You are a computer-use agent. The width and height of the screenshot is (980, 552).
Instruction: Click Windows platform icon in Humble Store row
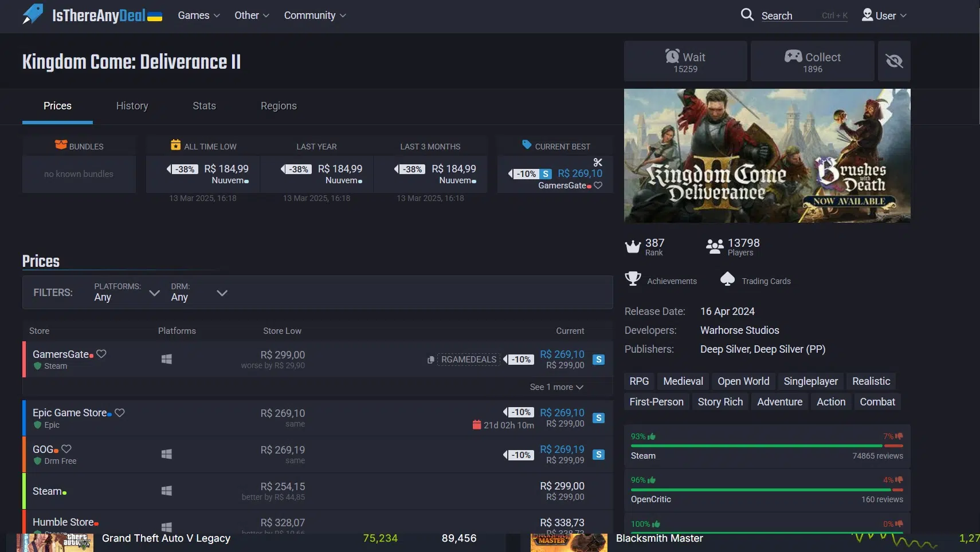coord(167,527)
